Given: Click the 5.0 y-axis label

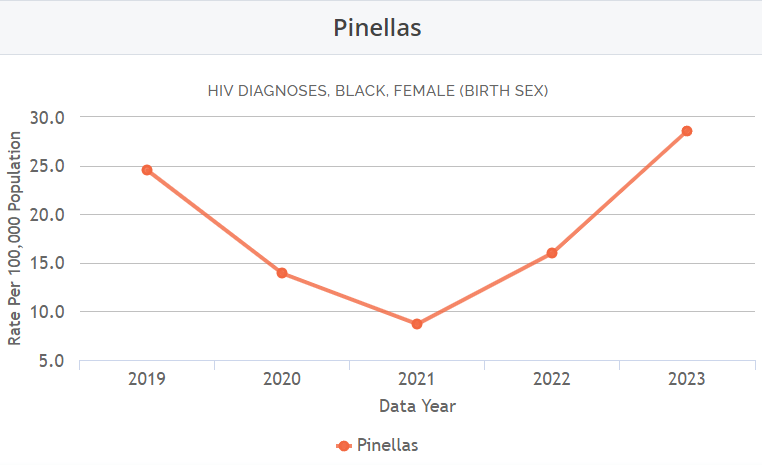Looking at the screenshot, I should coord(51,360).
